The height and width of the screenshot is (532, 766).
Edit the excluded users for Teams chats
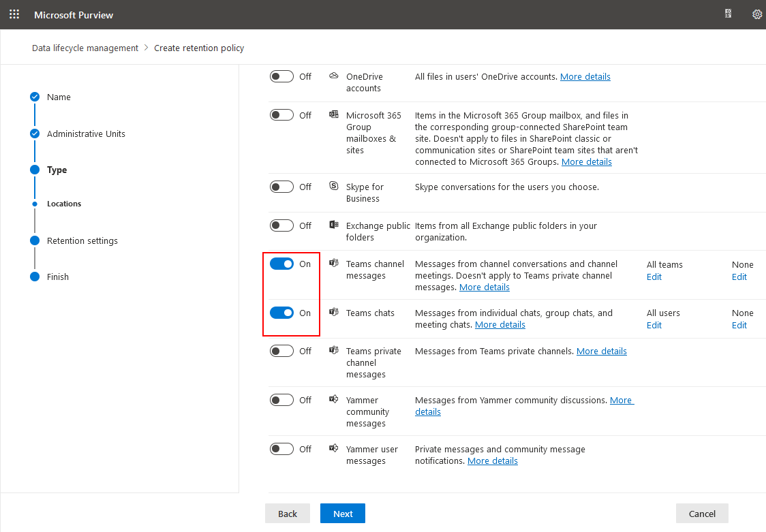(739, 325)
